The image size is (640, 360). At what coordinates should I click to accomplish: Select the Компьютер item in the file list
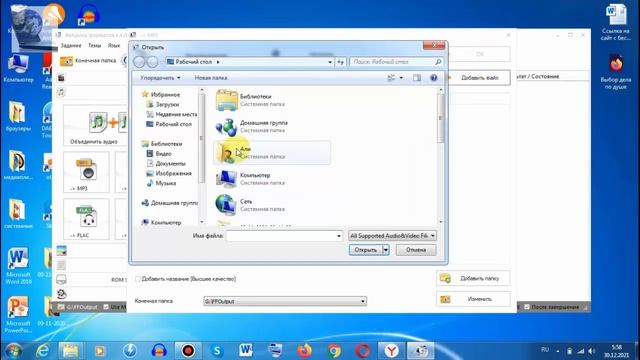(271, 179)
